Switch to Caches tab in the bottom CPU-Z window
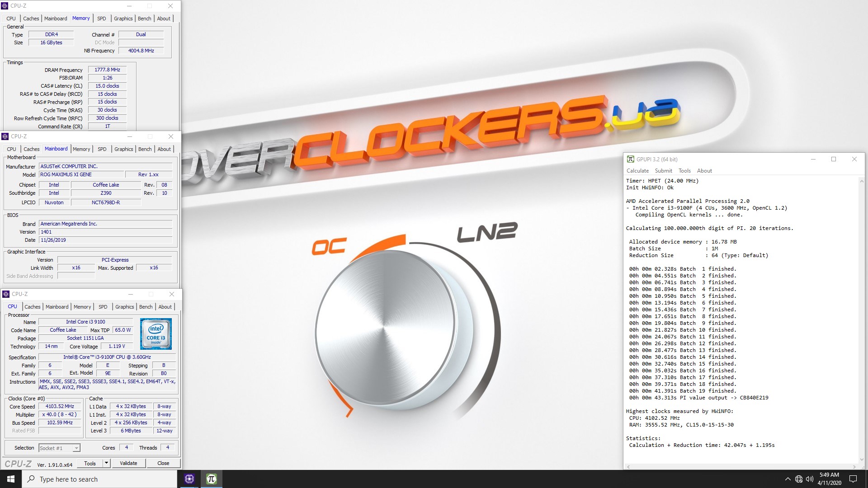 [33, 307]
